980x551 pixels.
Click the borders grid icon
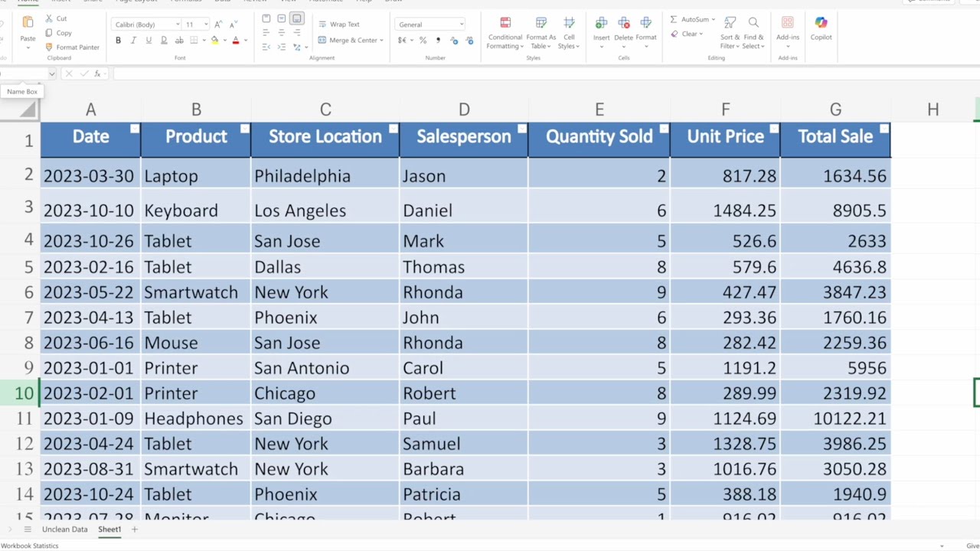pos(194,41)
